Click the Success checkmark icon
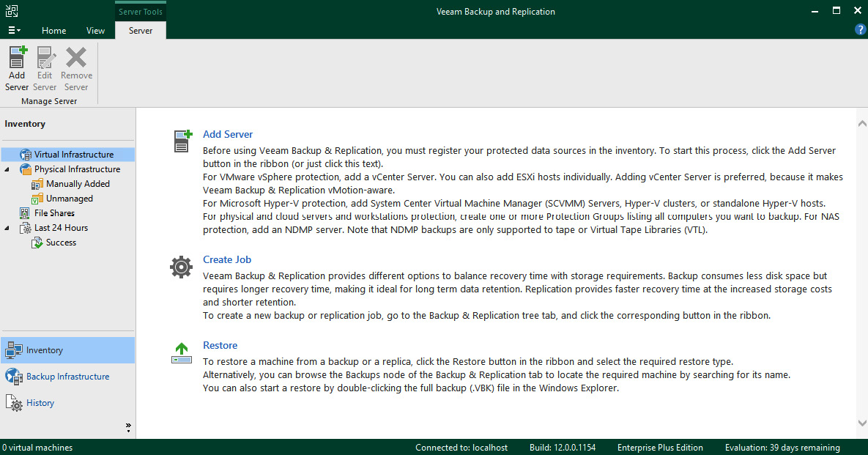The height and width of the screenshot is (455, 868). coord(37,243)
